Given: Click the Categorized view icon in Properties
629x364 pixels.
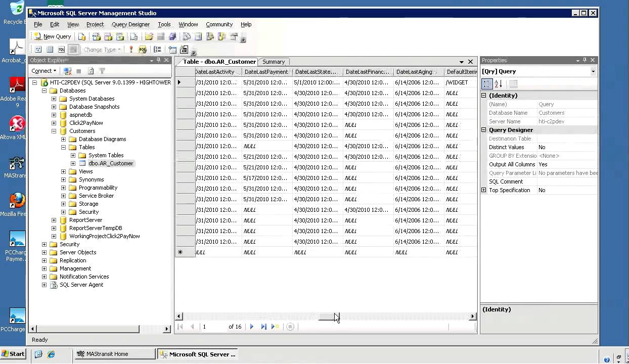Looking at the screenshot, I should (x=487, y=84).
